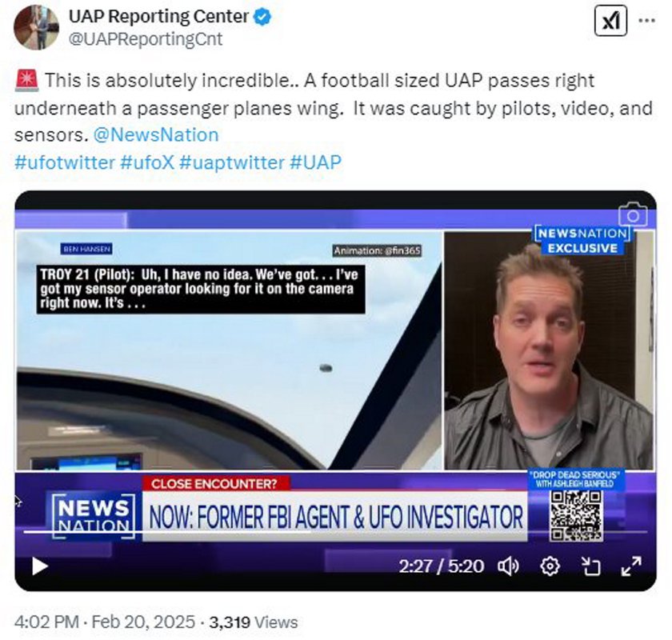Toggle picture-in-picture mode icon
The height and width of the screenshot is (640, 672).
591,566
